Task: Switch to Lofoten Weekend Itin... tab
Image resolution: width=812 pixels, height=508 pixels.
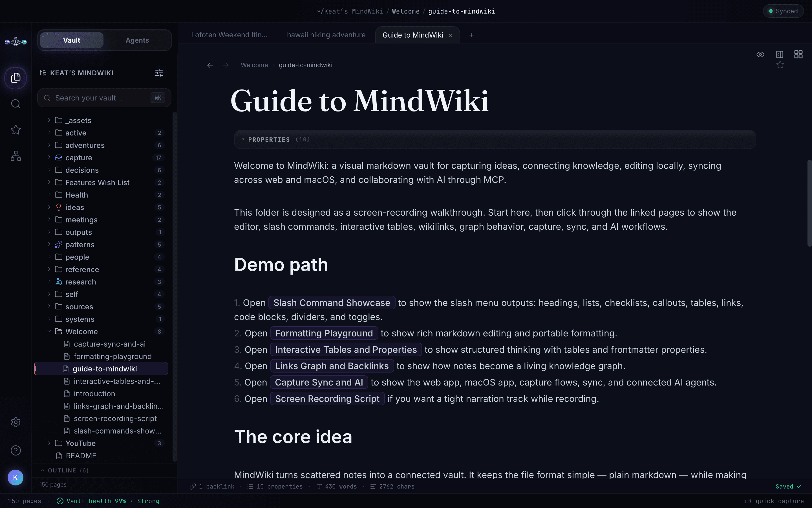Action: coord(229,35)
